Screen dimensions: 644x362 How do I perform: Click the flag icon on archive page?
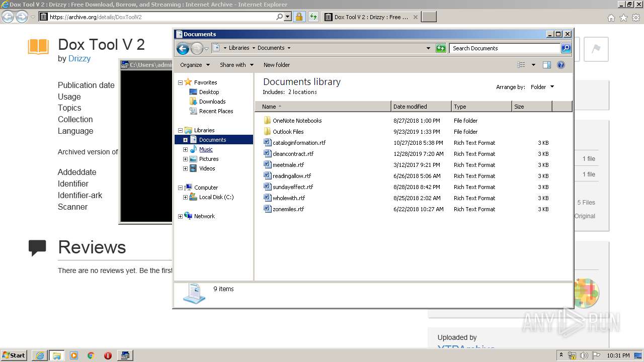click(x=596, y=49)
